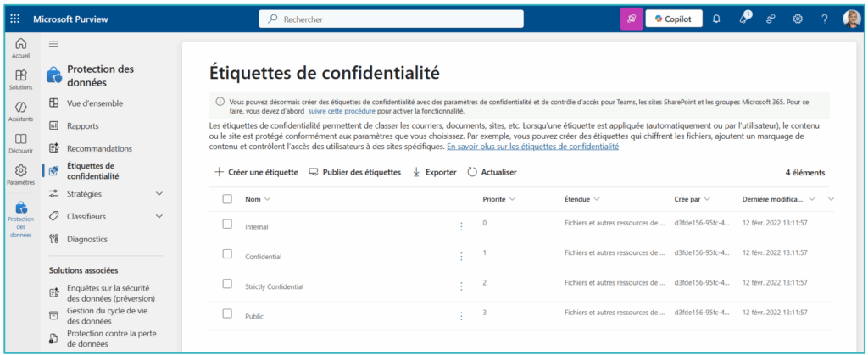Click the Actualiser button
The image size is (868, 355).
point(492,173)
